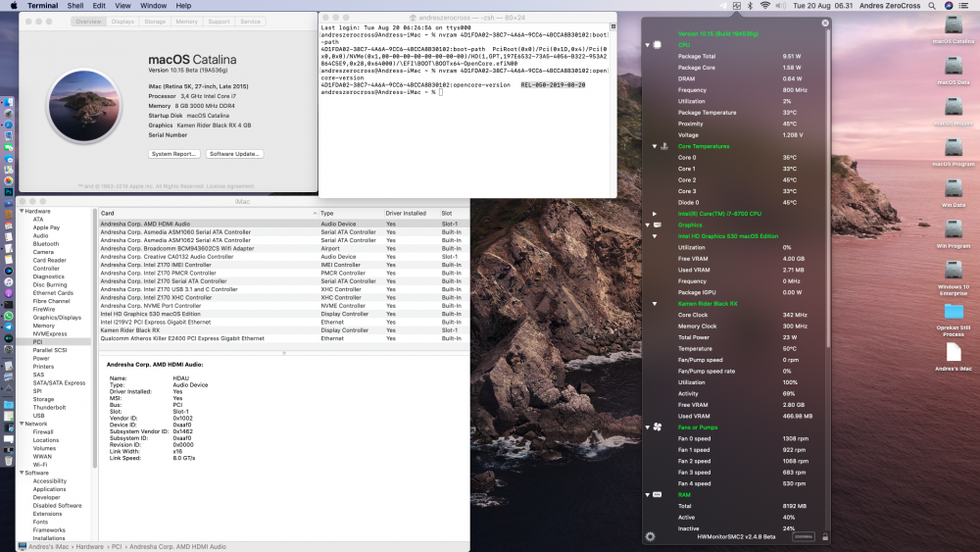Click the CPU chip icon in HWMonitor
980x552 pixels.
(x=658, y=45)
